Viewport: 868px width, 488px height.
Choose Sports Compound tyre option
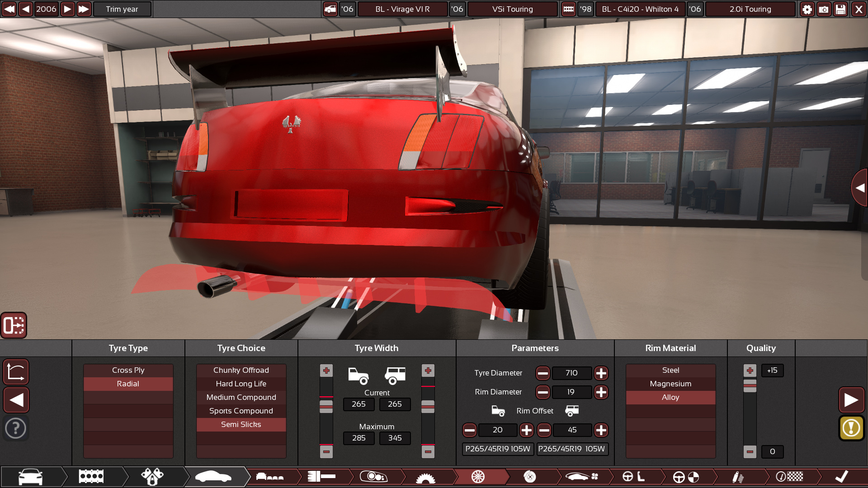coord(241,411)
